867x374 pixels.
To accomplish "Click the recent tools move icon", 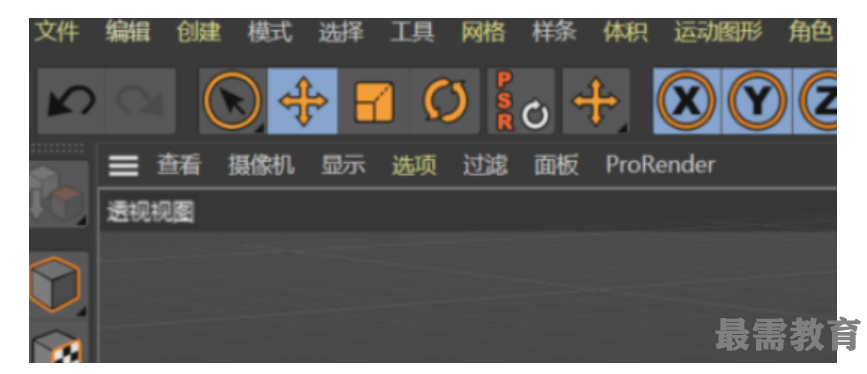I will click(x=596, y=101).
